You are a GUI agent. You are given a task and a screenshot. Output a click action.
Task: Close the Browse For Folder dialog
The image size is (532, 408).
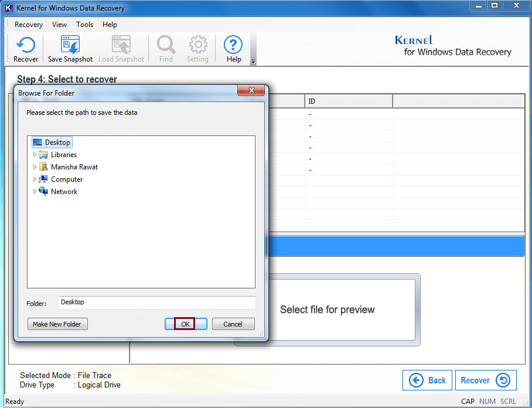click(251, 90)
